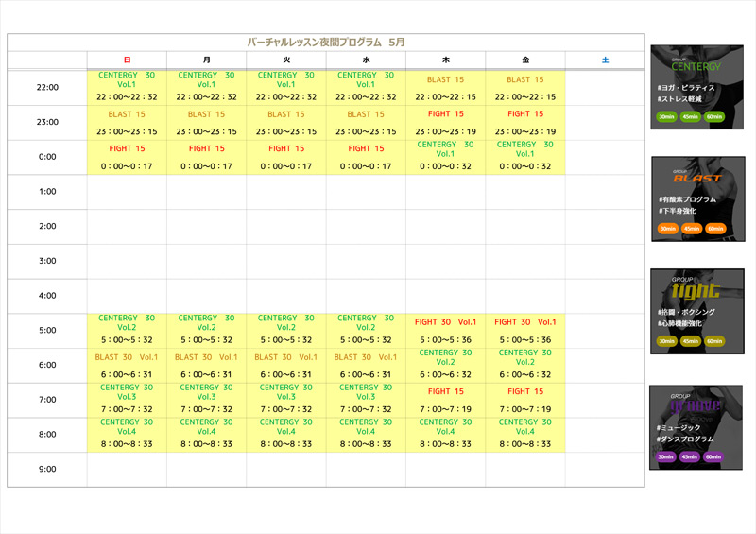The image size is (756, 534).
Task: Click the red Sunday (日) column header
Action: (127, 60)
